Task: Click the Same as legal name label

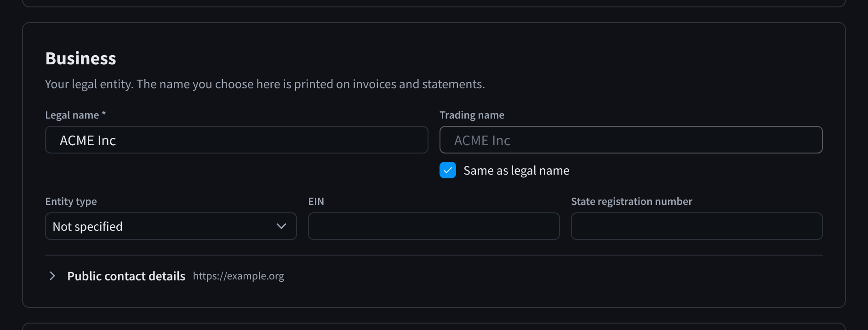Action: pyautogui.click(x=516, y=171)
